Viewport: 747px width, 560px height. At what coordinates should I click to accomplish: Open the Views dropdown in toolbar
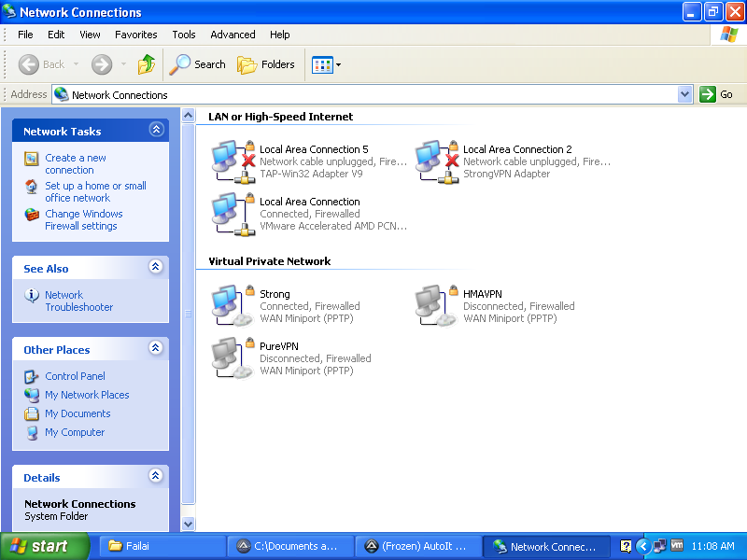pyautogui.click(x=326, y=64)
